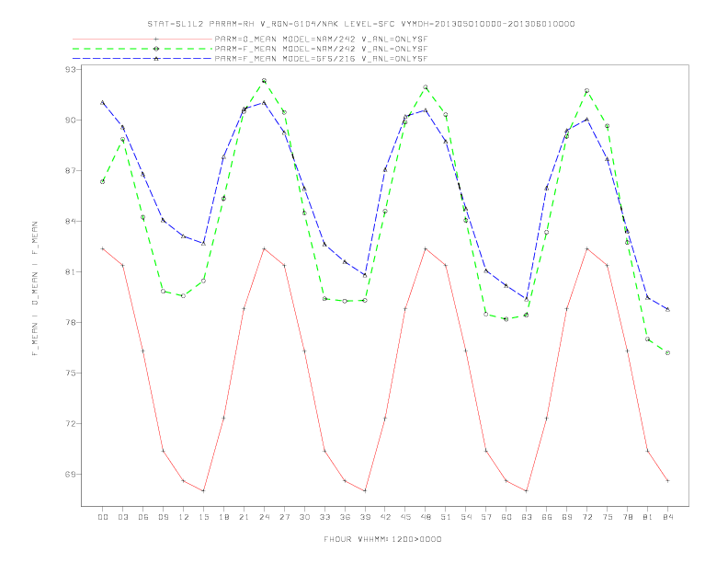Click the x-axis forecast hour label 00
728x563 pixels.
[103, 517]
